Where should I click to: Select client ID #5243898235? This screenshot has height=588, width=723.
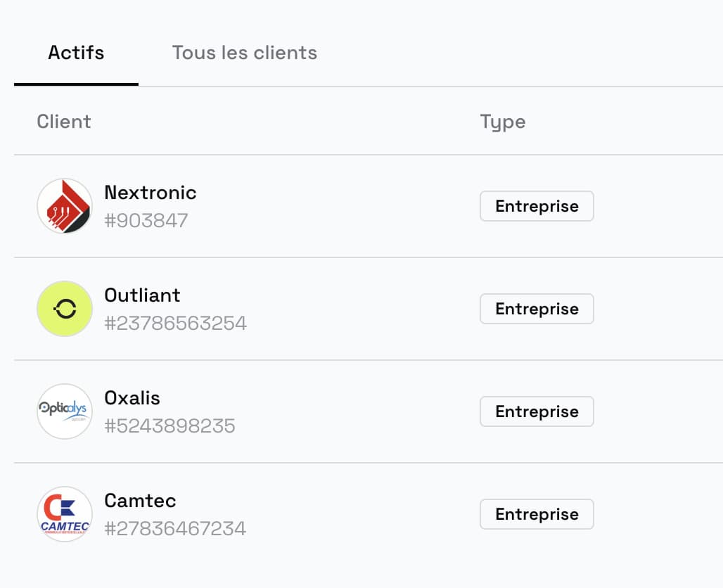(x=169, y=426)
